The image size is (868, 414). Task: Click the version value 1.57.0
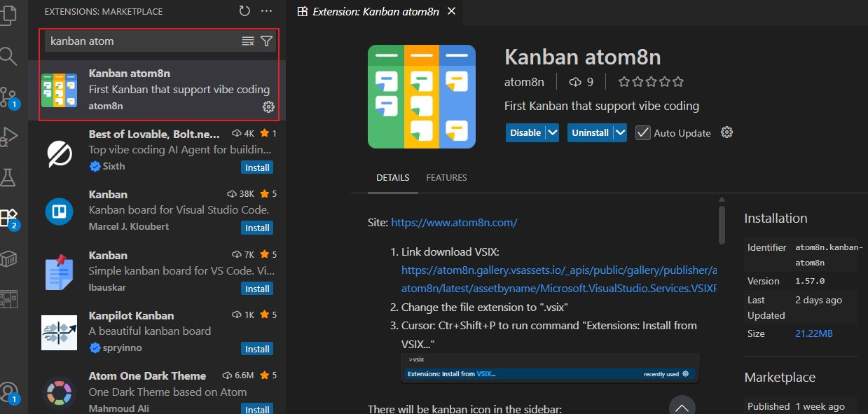(810, 281)
